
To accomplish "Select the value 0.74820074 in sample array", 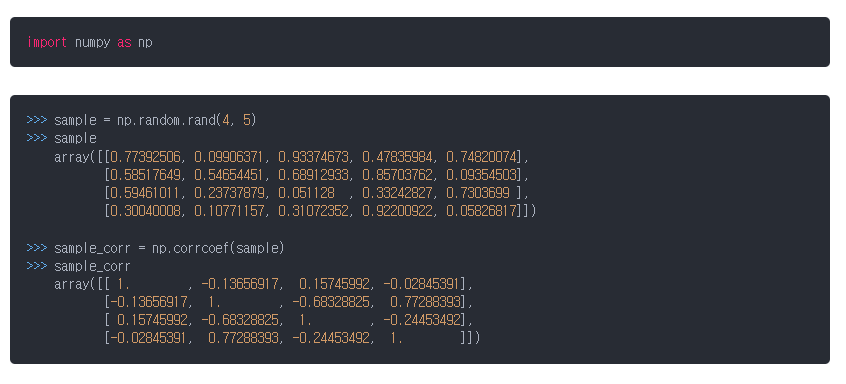I will point(481,157).
